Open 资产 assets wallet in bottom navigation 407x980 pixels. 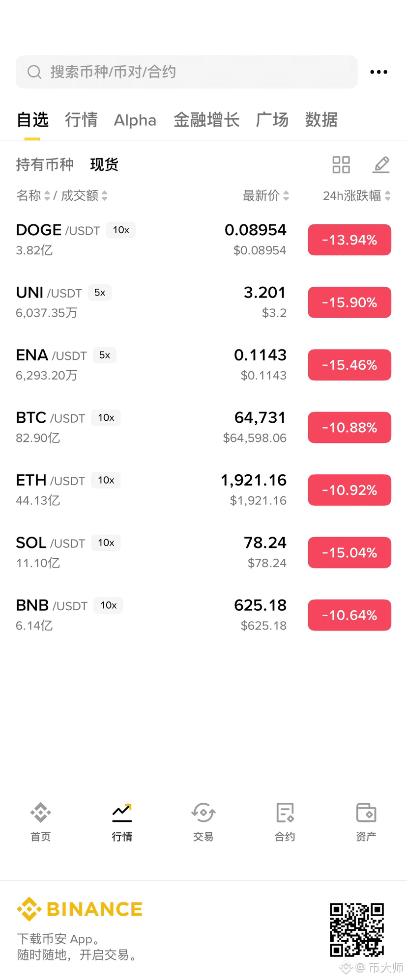click(366, 822)
